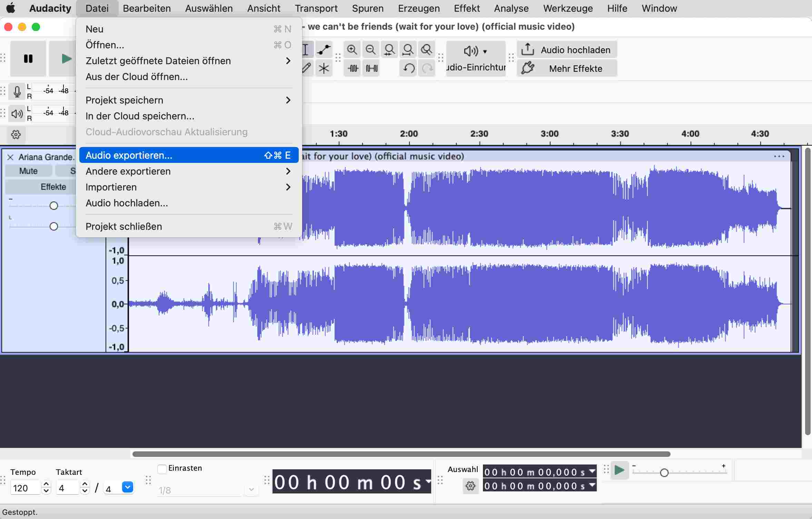Click the recording meter microphone icon

point(17,91)
